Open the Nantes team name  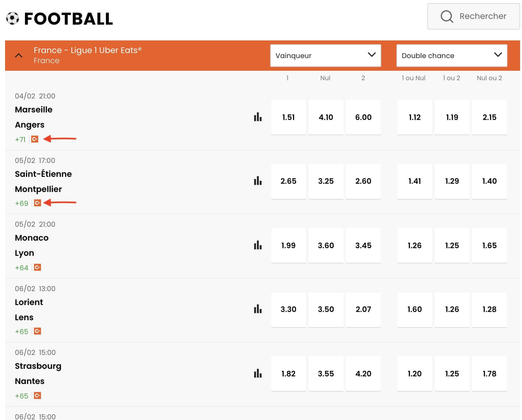coord(30,381)
